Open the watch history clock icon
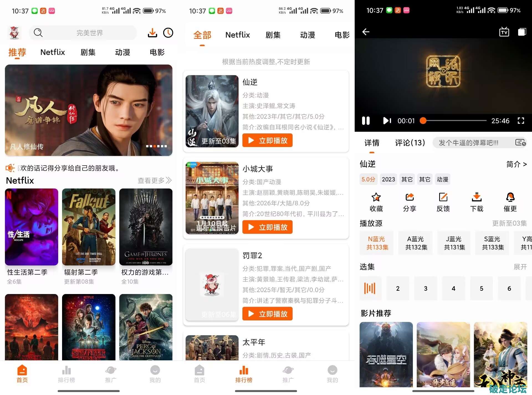The height and width of the screenshot is (395, 532). 168,33
